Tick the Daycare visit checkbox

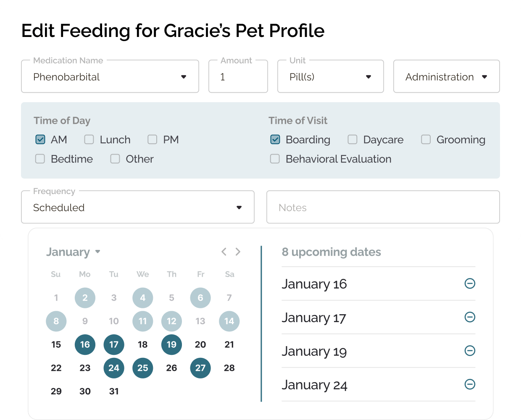353,139
